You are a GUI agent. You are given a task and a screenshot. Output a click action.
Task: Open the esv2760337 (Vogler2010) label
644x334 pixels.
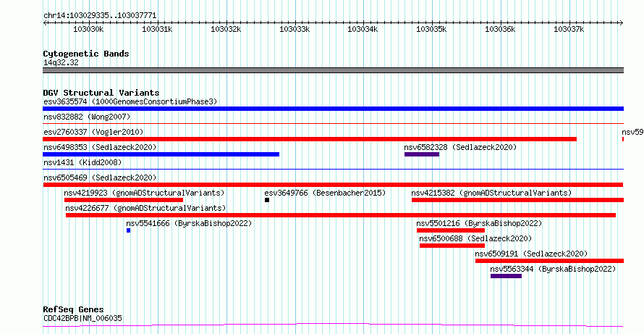pos(93,132)
